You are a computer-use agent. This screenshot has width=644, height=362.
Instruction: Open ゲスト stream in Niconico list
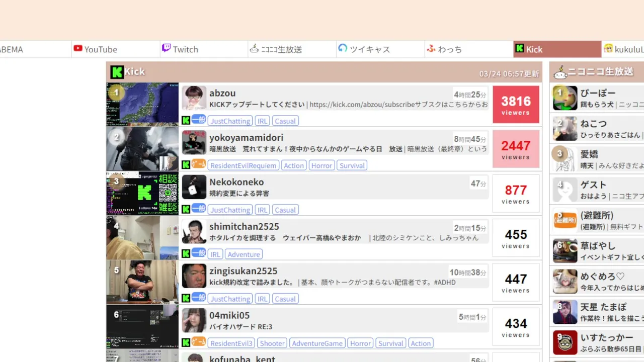(x=597, y=190)
